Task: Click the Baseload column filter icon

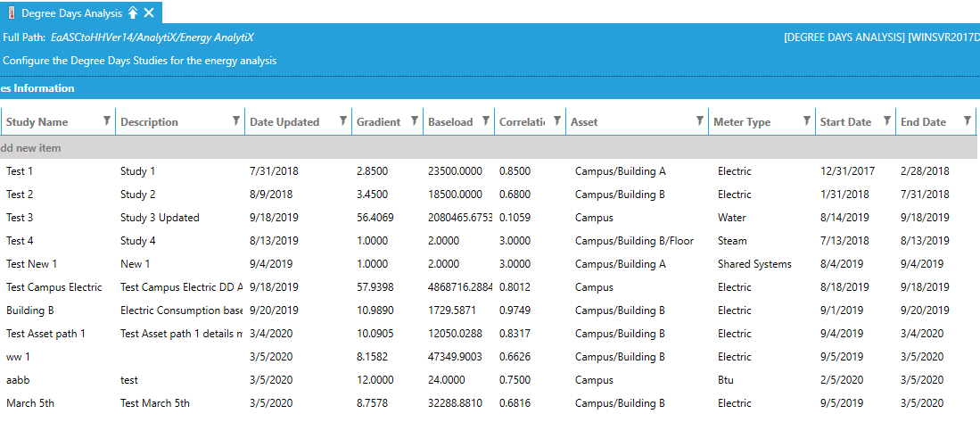Action: pos(485,121)
